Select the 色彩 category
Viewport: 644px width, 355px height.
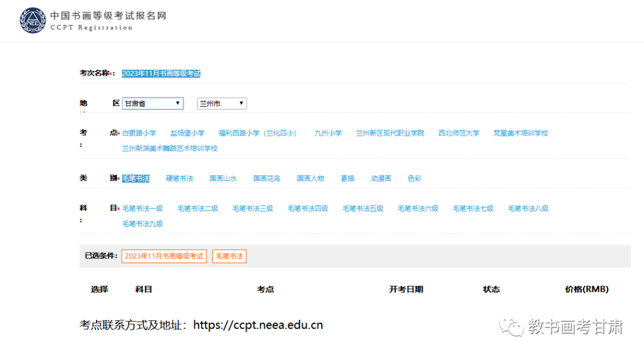click(x=414, y=179)
